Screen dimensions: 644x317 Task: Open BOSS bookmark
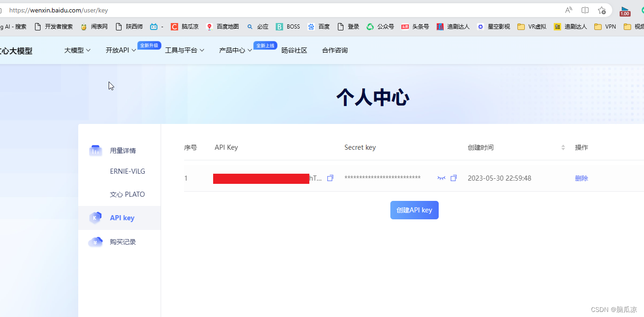pyautogui.click(x=288, y=27)
